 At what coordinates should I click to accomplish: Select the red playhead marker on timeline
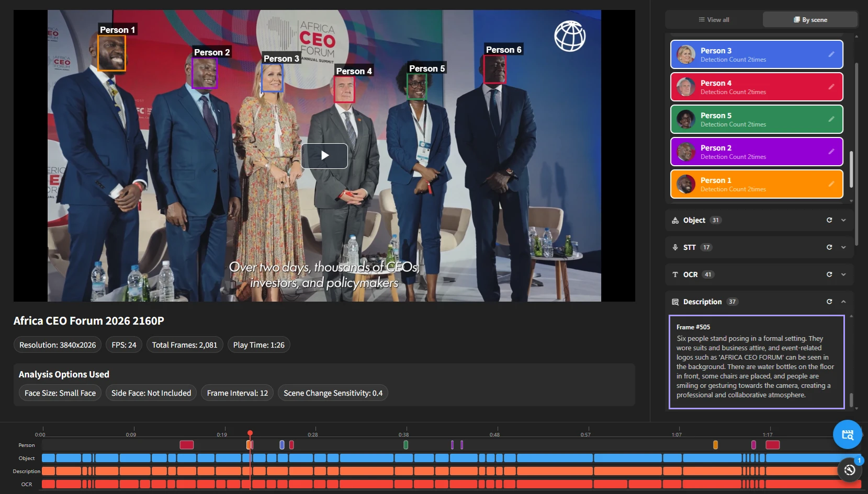250,433
